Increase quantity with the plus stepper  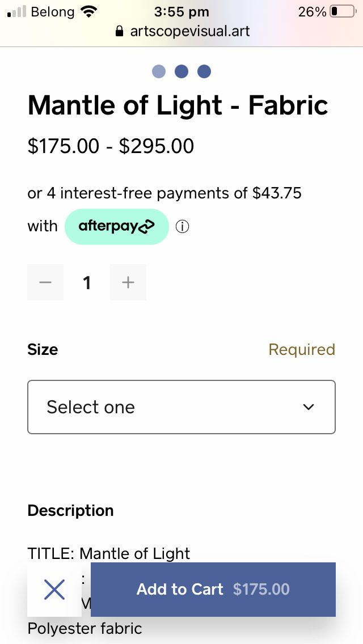pyautogui.click(x=128, y=282)
